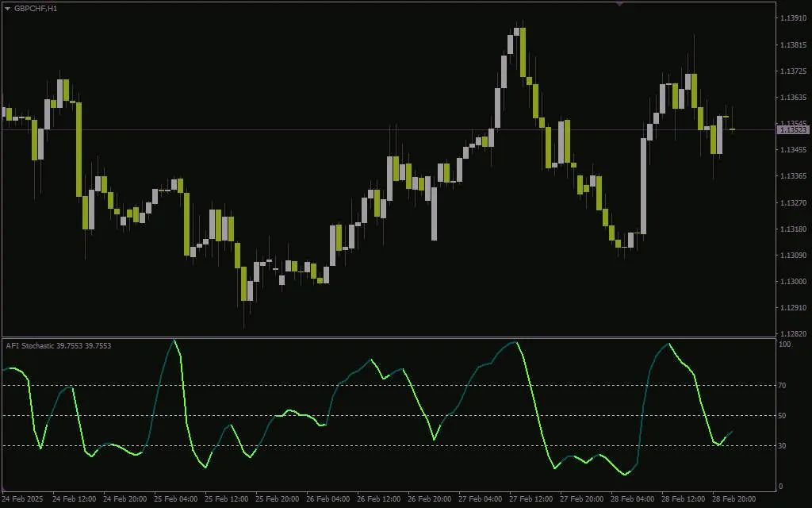Click the 27 Feb 12:00 time label
The width and height of the screenshot is (812, 508).
click(530, 499)
